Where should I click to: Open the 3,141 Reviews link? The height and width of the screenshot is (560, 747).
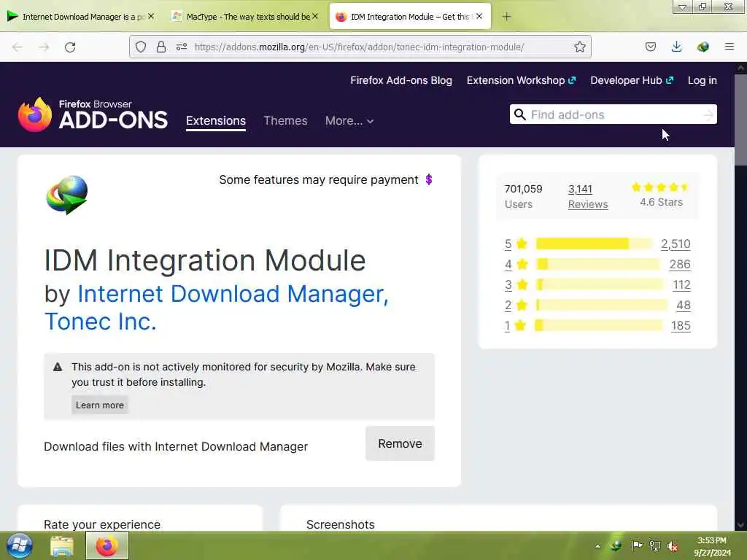tap(588, 196)
